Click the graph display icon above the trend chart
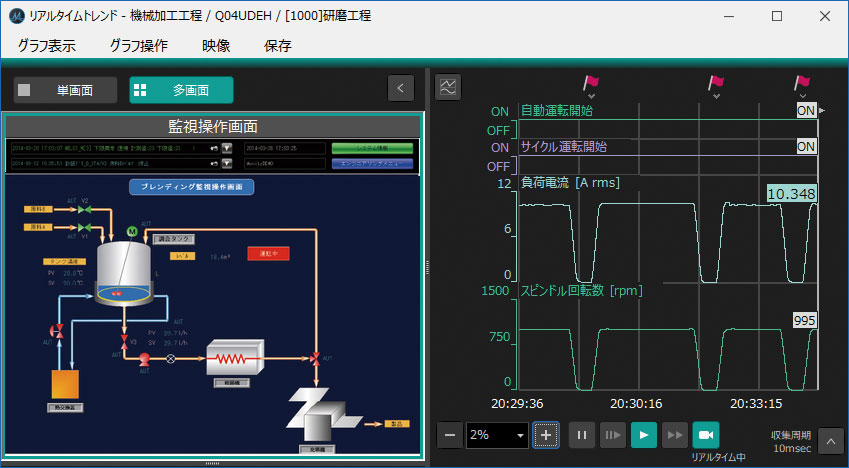The image size is (849, 468). (448, 88)
